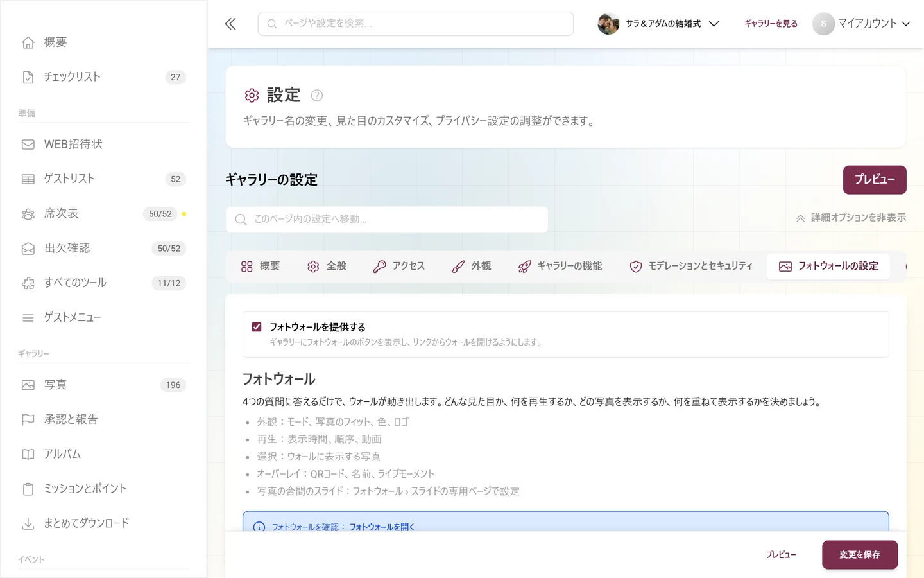Save changes with 変更を保存 button
The image size is (924, 578).
coord(860,555)
